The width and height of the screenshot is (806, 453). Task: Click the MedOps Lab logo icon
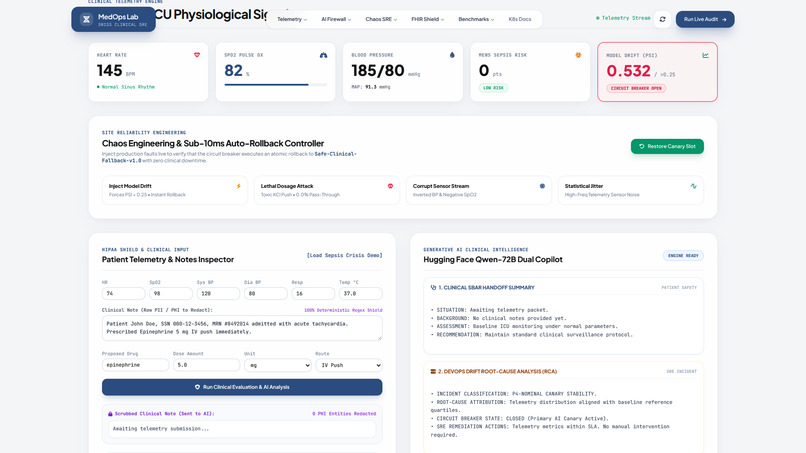coord(86,20)
